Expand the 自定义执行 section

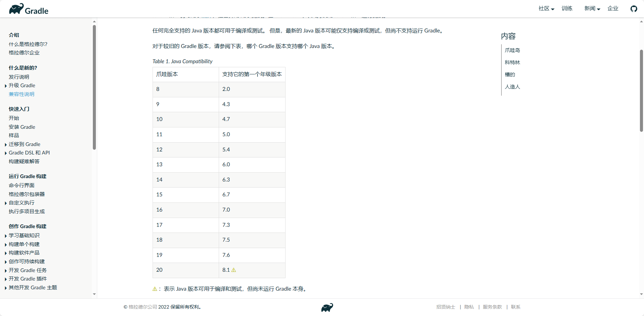(6, 203)
